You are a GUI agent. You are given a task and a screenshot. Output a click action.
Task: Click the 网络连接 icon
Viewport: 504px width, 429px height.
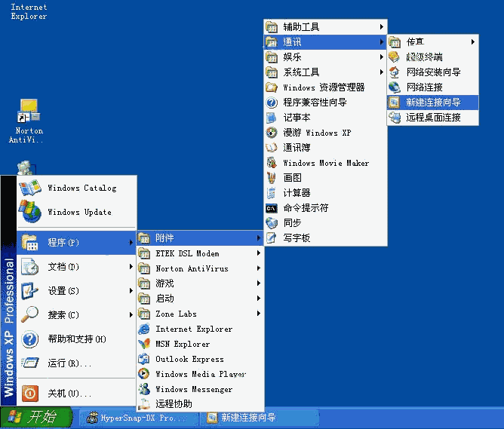pos(394,87)
